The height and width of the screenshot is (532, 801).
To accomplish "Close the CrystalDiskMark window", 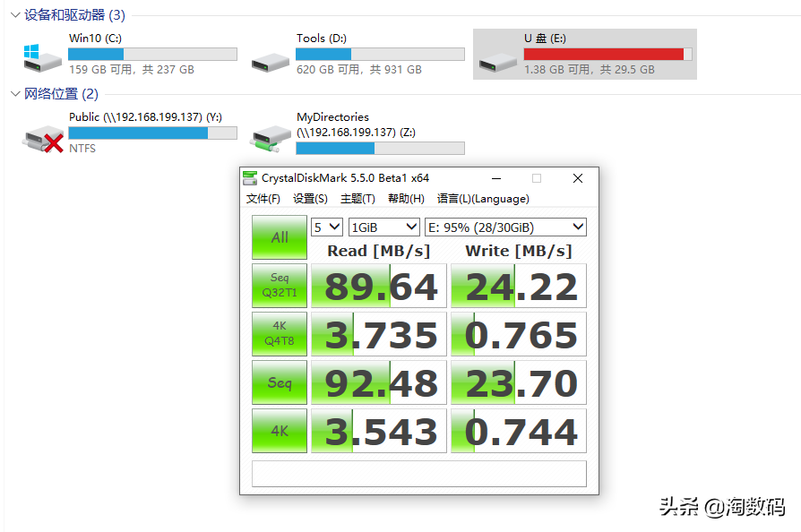I will (578, 178).
